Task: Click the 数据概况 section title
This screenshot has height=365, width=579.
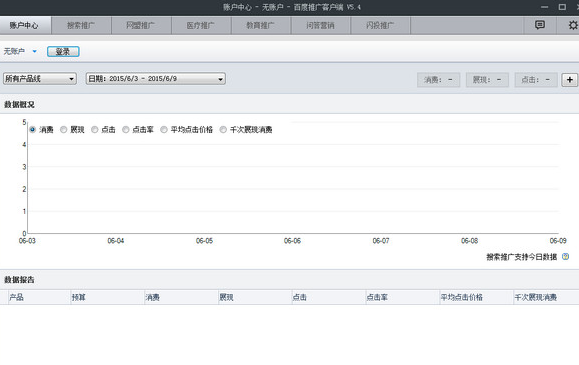Action: [19, 105]
